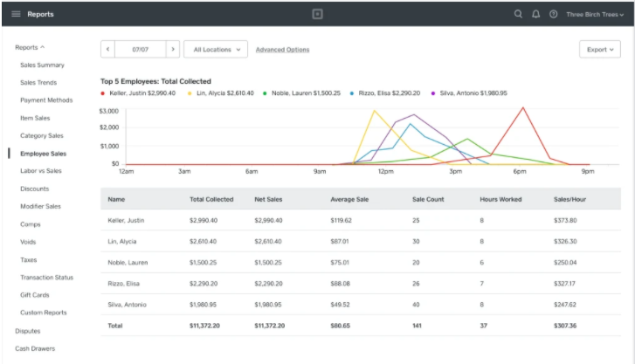635x364 pixels.
Task: Click the Square logo icon
Action: [x=318, y=14]
